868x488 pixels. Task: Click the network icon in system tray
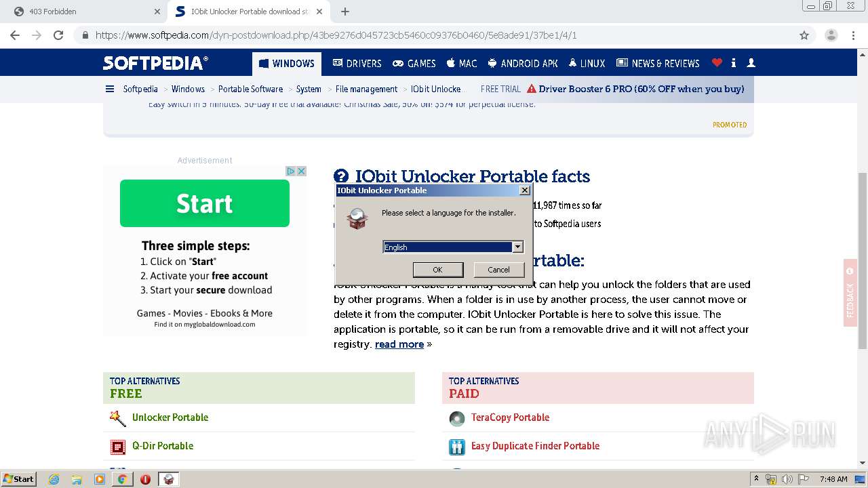click(772, 479)
